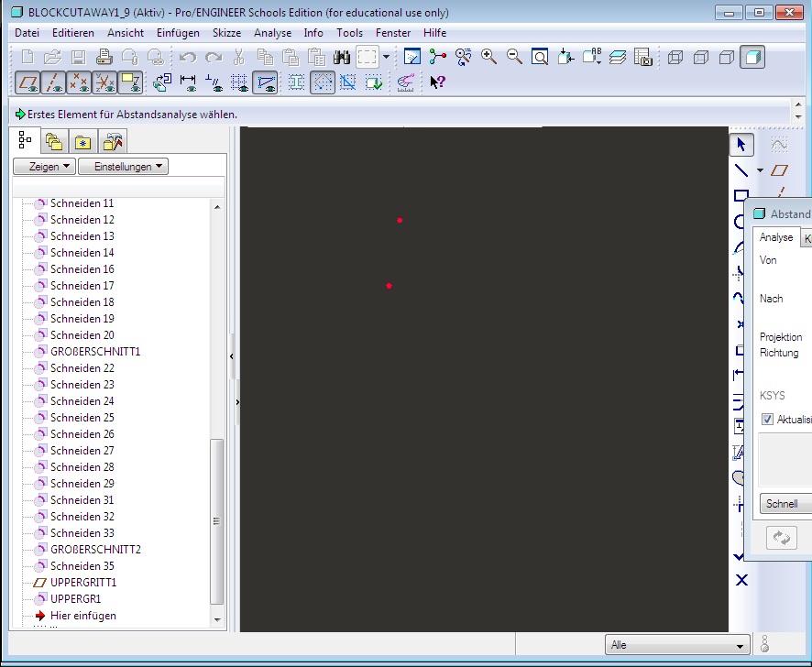
Task: Click the feature requirements check icon
Action: click(373, 82)
